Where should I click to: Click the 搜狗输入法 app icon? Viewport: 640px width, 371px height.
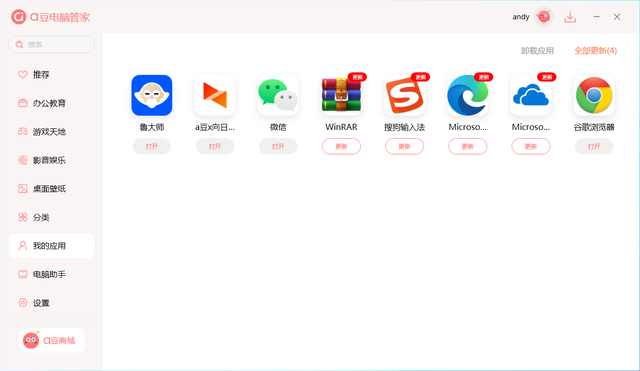[404, 95]
